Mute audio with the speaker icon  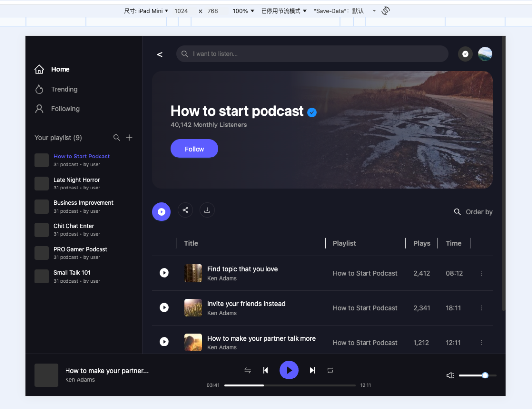coord(450,375)
